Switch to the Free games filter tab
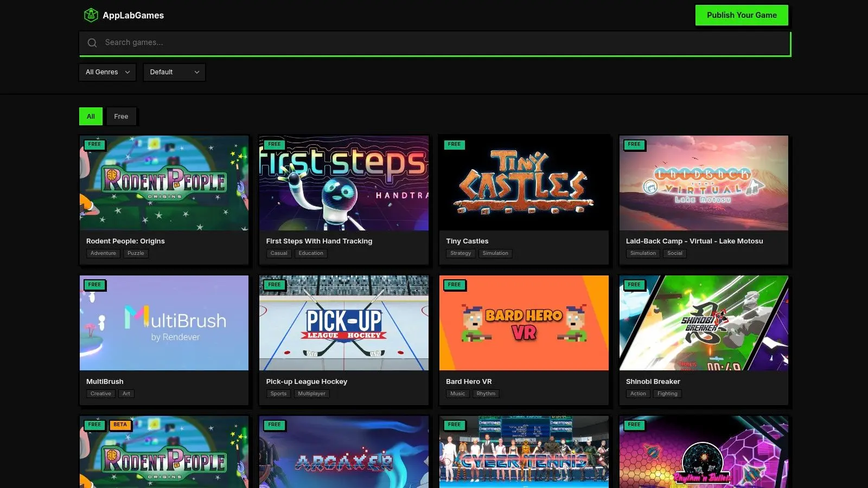 point(121,116)
